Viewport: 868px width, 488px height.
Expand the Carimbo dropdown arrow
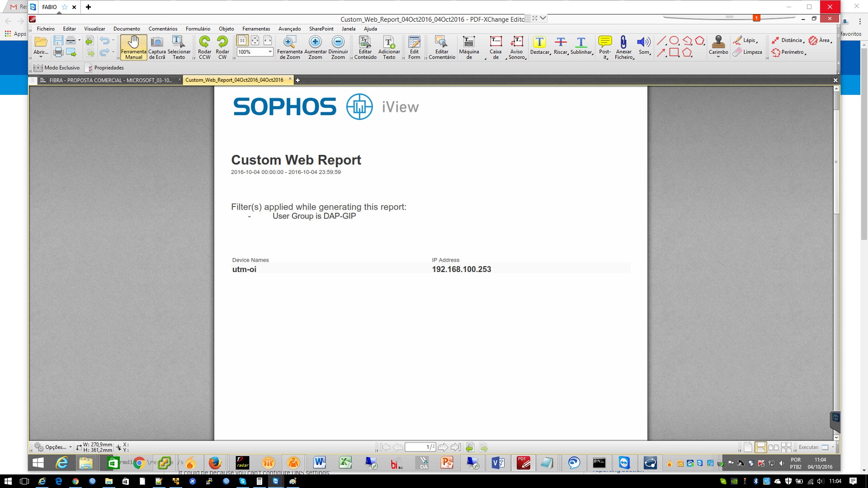718,57
